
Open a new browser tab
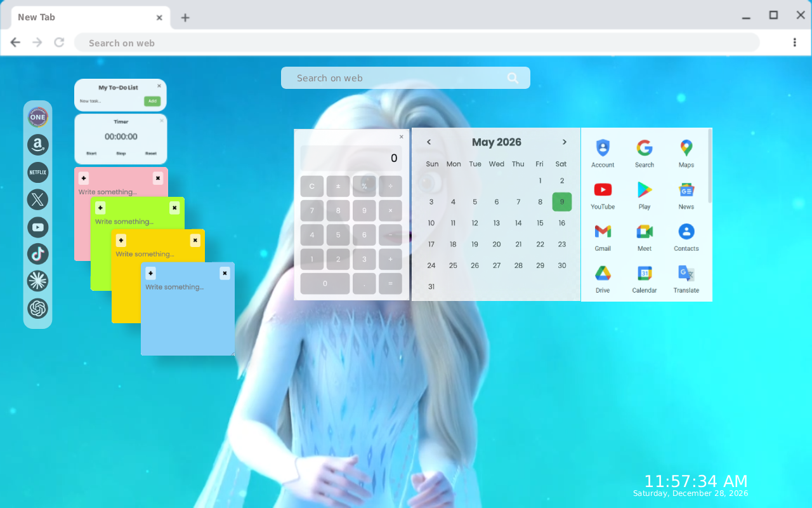click(x=185, y=18)
